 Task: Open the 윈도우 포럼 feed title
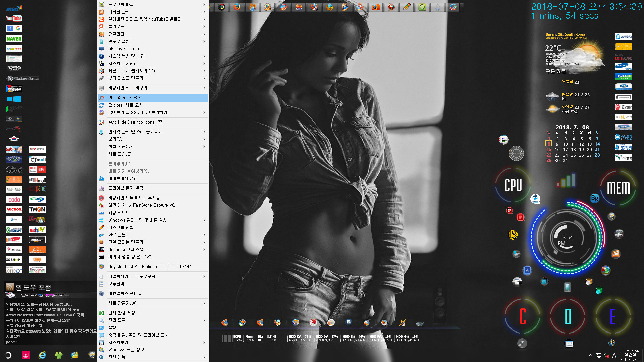tap(33, 287)
